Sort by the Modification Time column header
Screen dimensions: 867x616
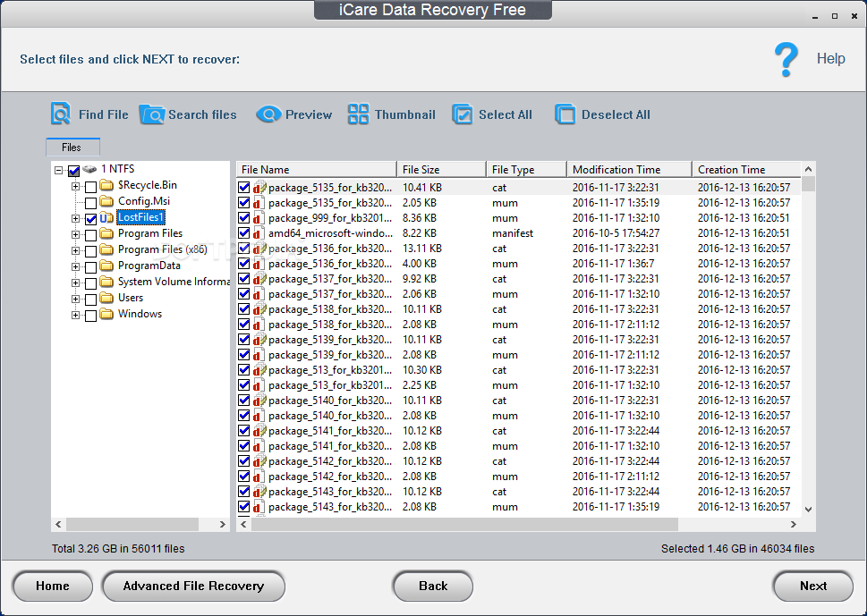629,170
